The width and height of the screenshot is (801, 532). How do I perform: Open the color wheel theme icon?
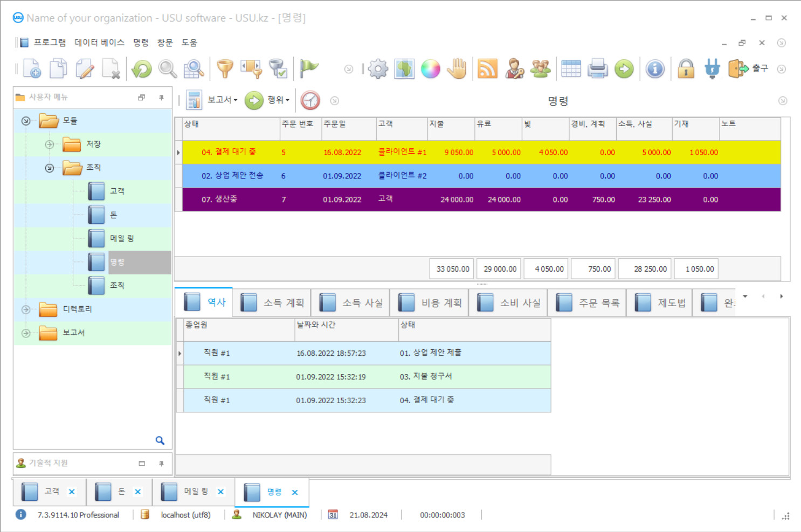point(431,69)
